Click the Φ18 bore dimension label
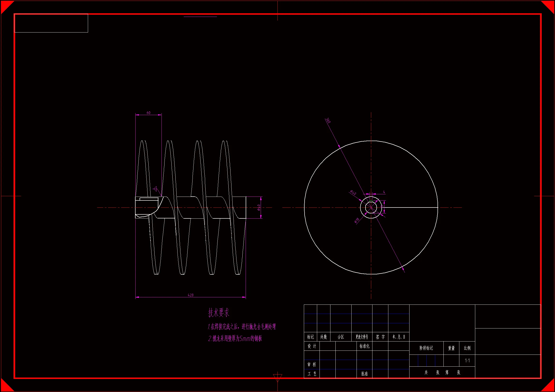The width and height of the screenshot is (555, 392). click(x=357, y=220)
